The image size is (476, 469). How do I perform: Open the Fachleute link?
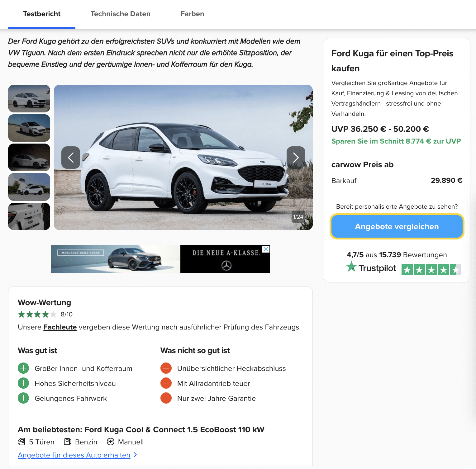coord(60,327)
